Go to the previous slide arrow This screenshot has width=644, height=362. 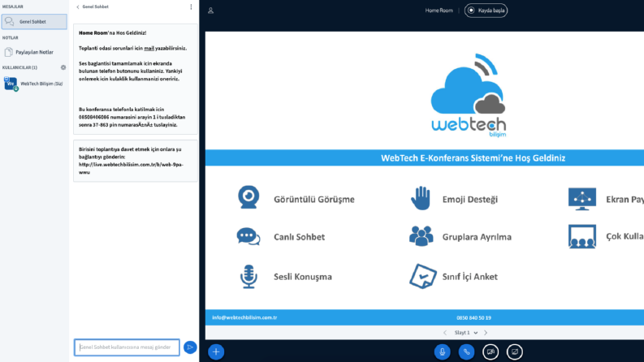(x=445, y=333)
